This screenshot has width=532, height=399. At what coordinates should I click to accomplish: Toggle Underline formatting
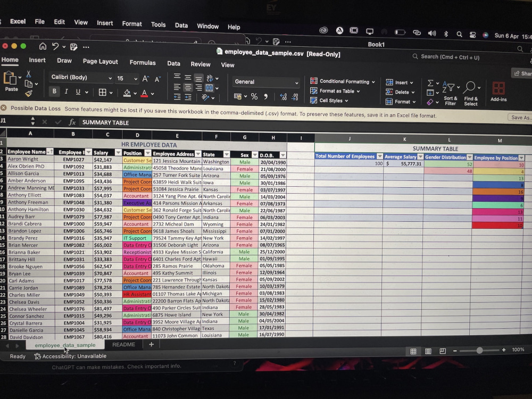click(78, 92)
